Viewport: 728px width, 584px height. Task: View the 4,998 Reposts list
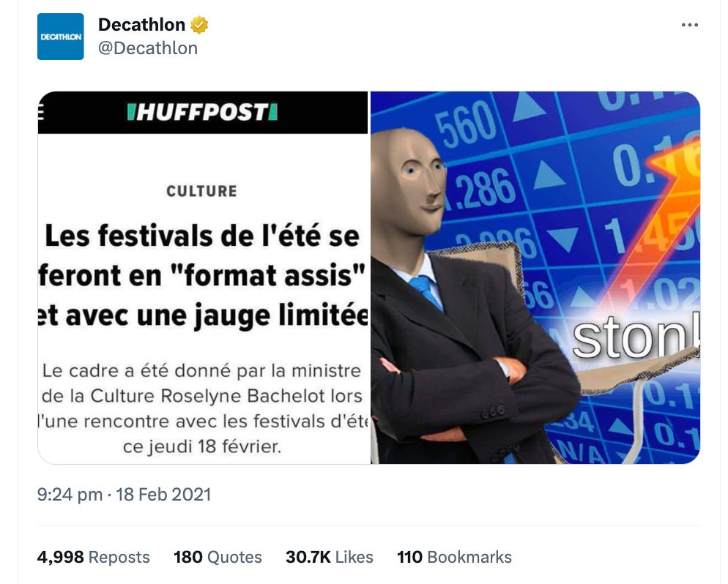93,557
